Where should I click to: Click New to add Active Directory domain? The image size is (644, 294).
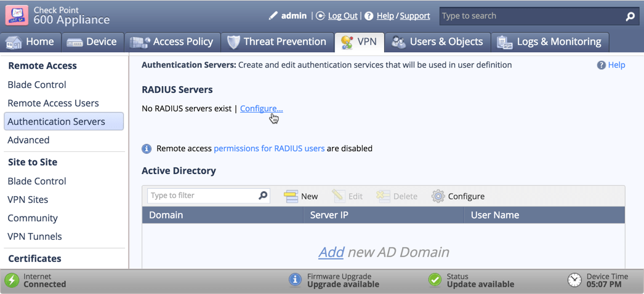pos(300,196)
